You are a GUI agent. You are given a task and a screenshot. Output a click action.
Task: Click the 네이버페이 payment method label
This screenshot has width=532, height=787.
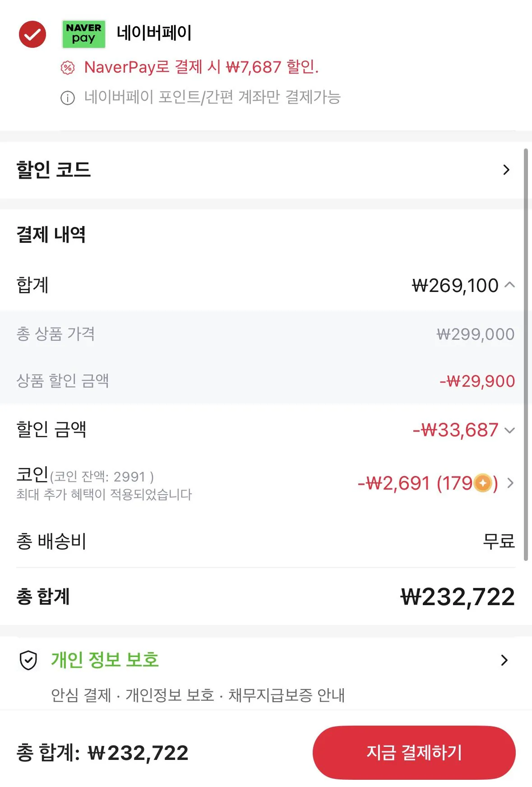(x=154, y=33)
